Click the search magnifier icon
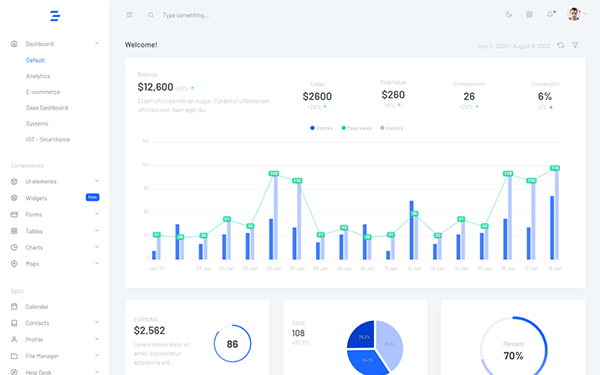Viewport: 600px width, 375px height. [151, 15]
